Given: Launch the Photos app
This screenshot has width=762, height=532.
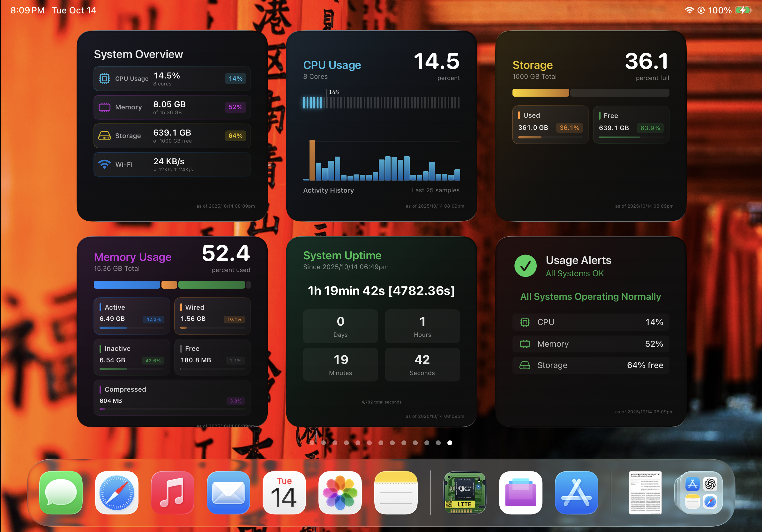Looking at the screenshot, I should [340, 493].
